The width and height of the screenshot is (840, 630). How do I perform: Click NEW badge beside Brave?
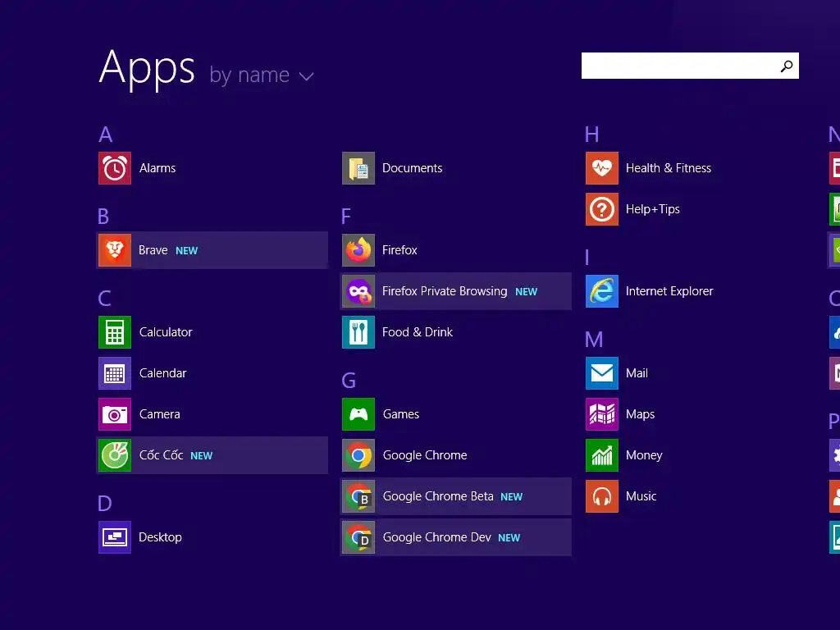(187, 251)
